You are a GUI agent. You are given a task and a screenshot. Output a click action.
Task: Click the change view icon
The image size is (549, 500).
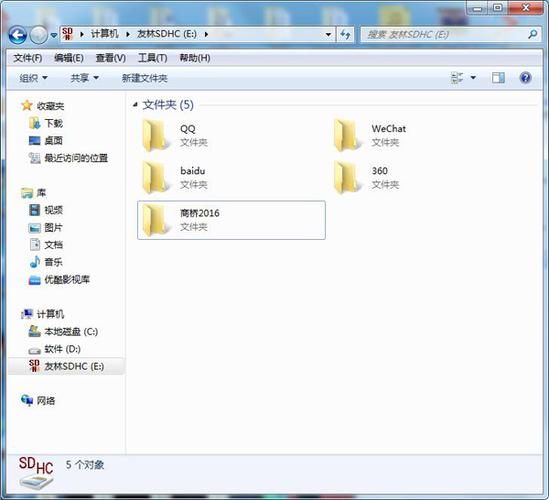(x=457, y=77)
